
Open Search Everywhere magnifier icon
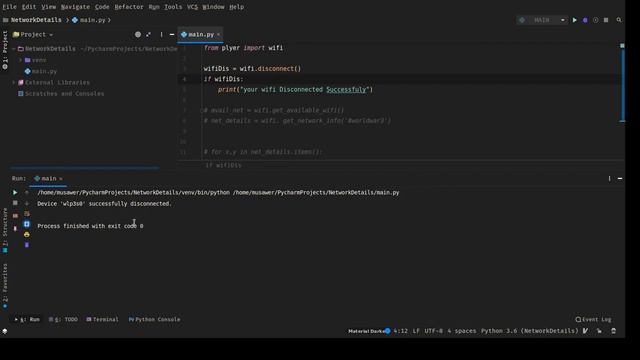pos(619,20)
